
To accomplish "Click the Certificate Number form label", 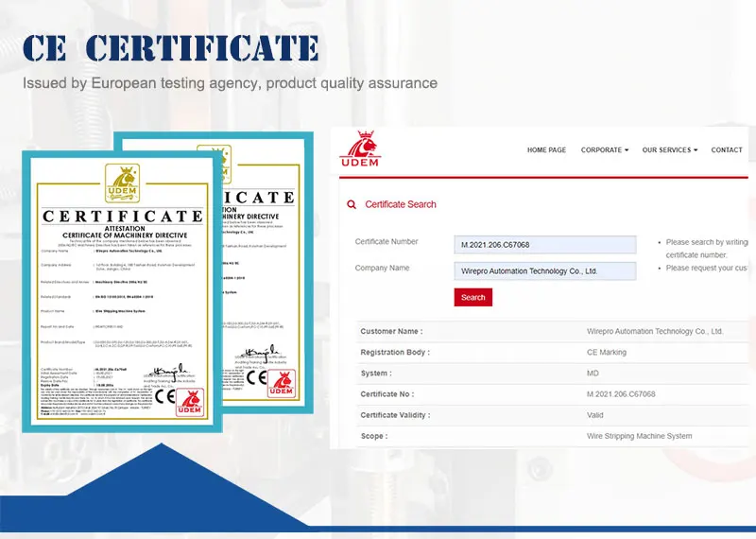I will 387,242.
